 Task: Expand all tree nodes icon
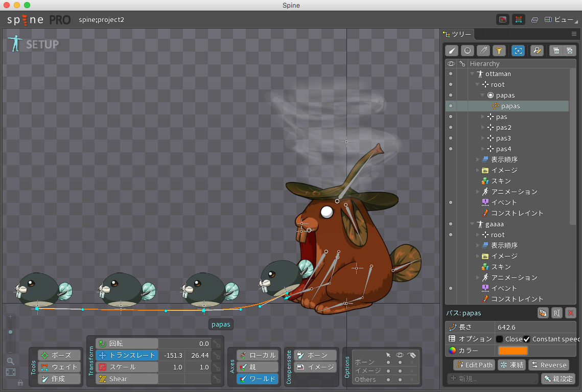pos(570,51)
